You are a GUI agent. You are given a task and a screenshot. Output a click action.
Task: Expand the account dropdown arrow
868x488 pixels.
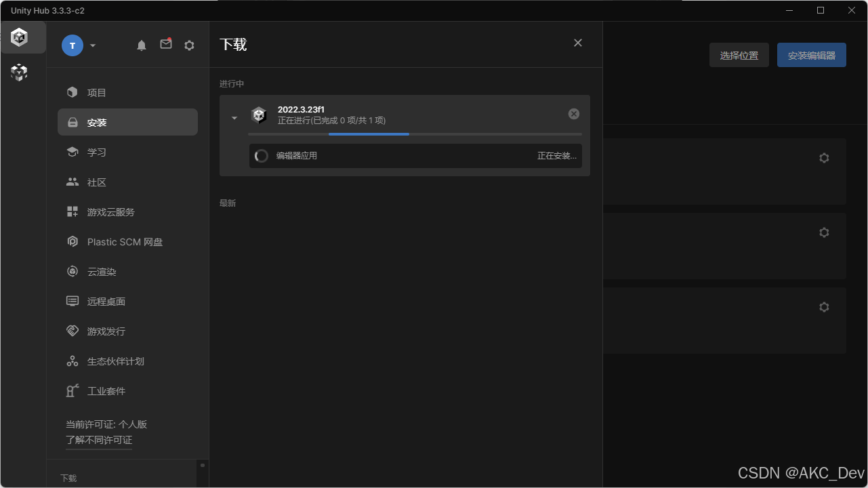[x=93, y=45]
